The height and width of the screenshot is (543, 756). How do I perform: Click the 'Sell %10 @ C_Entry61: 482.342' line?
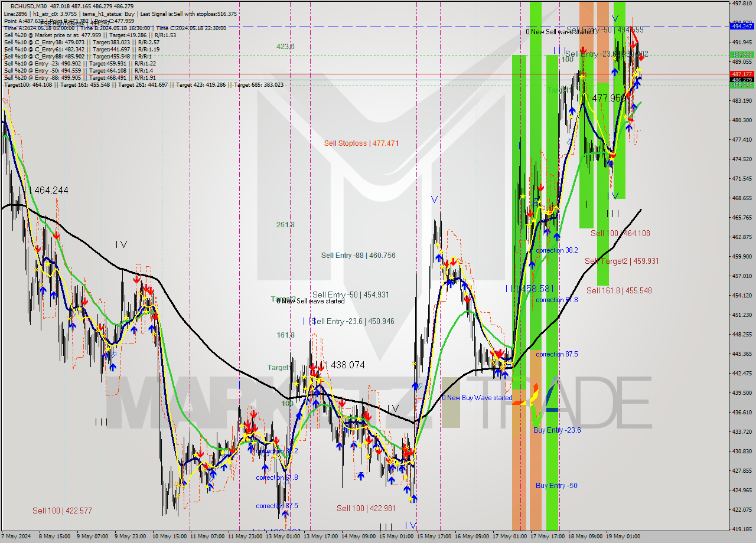click(x=82, y=49)
